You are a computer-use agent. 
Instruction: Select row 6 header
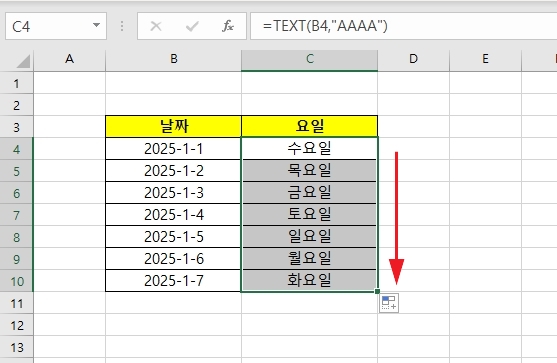17,193
